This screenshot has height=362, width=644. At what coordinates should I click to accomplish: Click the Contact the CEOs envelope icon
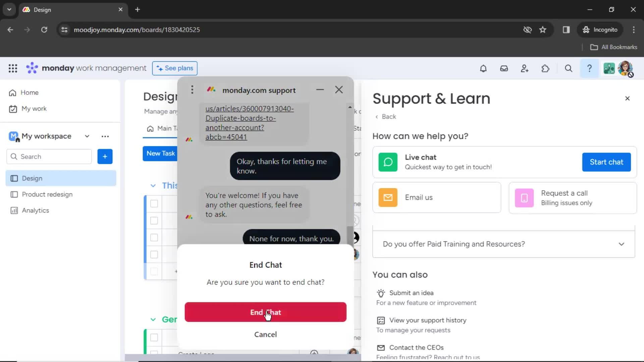click(381, 348)
